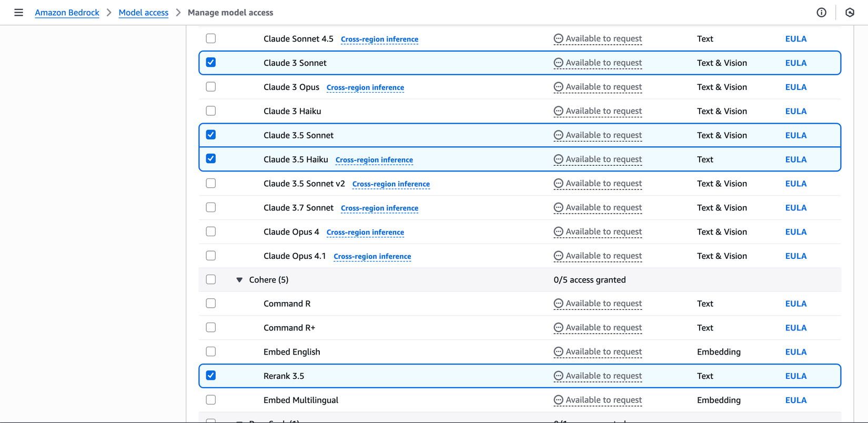
Task: Go to Amazon Bedrock breadcrumb
Action: click(x=67, y=13)
